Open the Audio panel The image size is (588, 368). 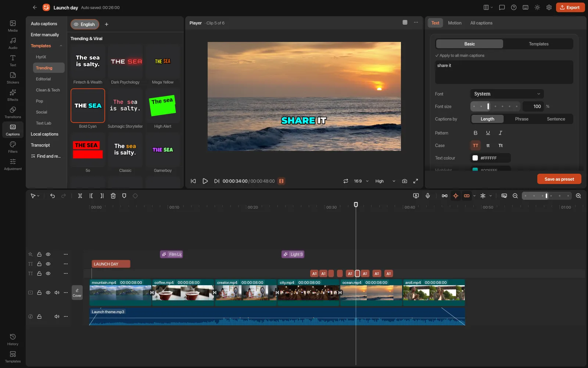click(13, 43)
